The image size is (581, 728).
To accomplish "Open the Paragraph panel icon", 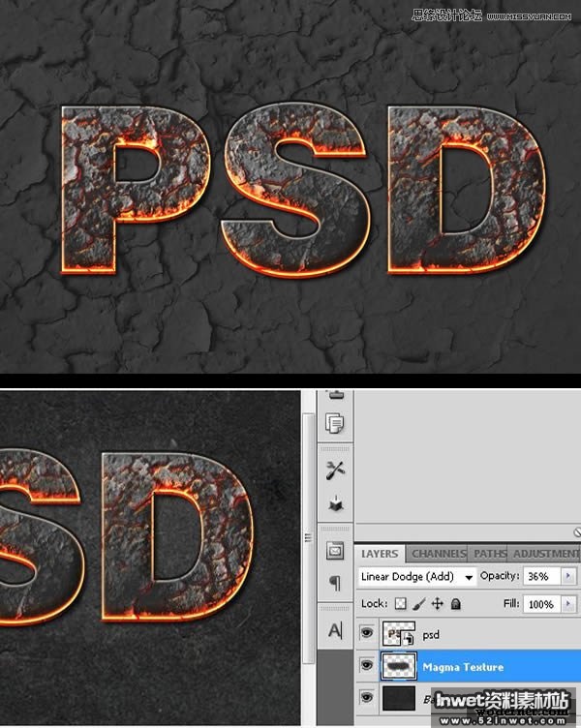I will tap(335, 582).
